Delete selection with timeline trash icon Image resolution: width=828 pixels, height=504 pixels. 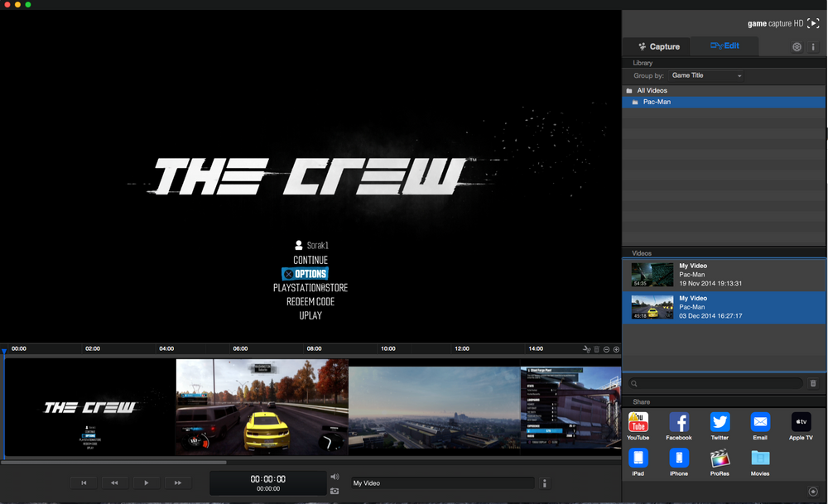[597, 349]
